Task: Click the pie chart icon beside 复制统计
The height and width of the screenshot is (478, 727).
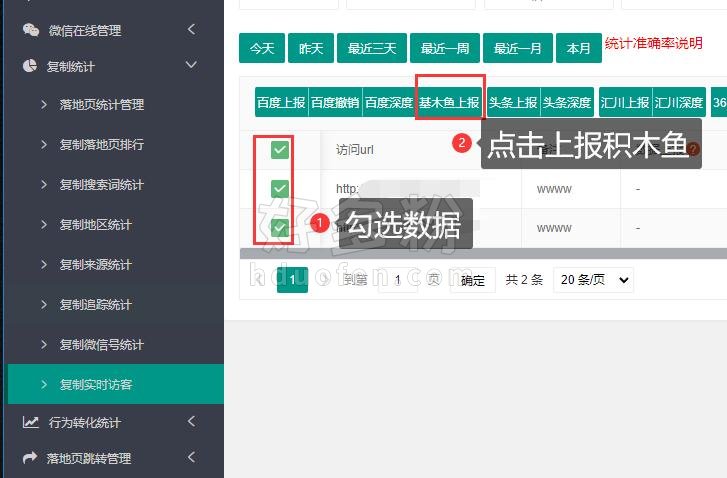Action: [x=30, y=66]
